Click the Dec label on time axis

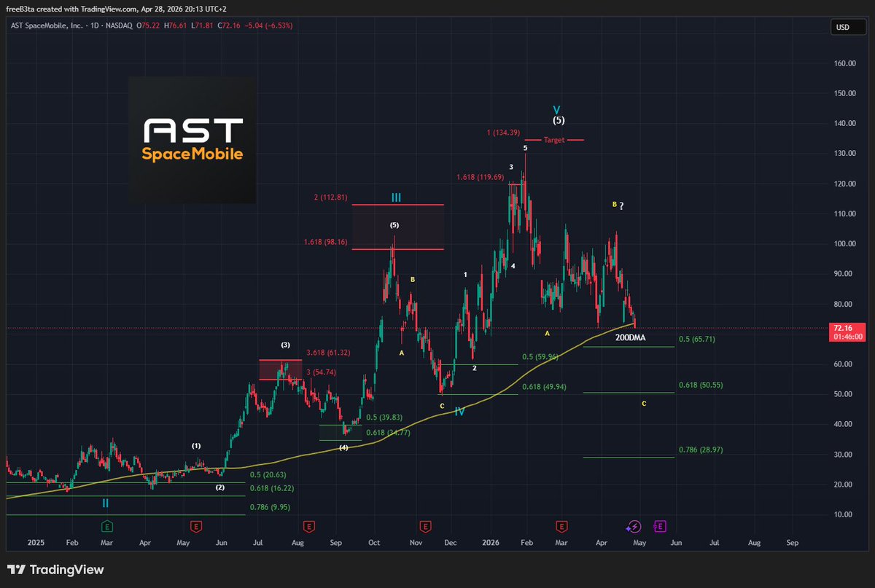[450, 543]
